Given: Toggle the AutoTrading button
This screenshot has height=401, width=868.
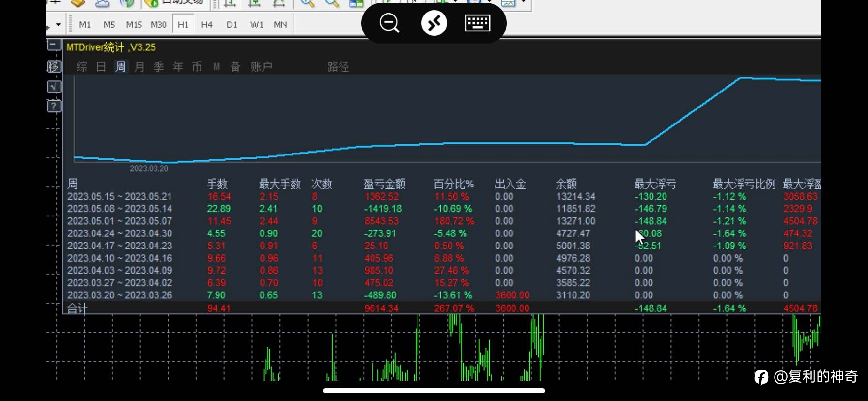Looking at the screenshot, I should pyautogui.click(x=175, y=3).
